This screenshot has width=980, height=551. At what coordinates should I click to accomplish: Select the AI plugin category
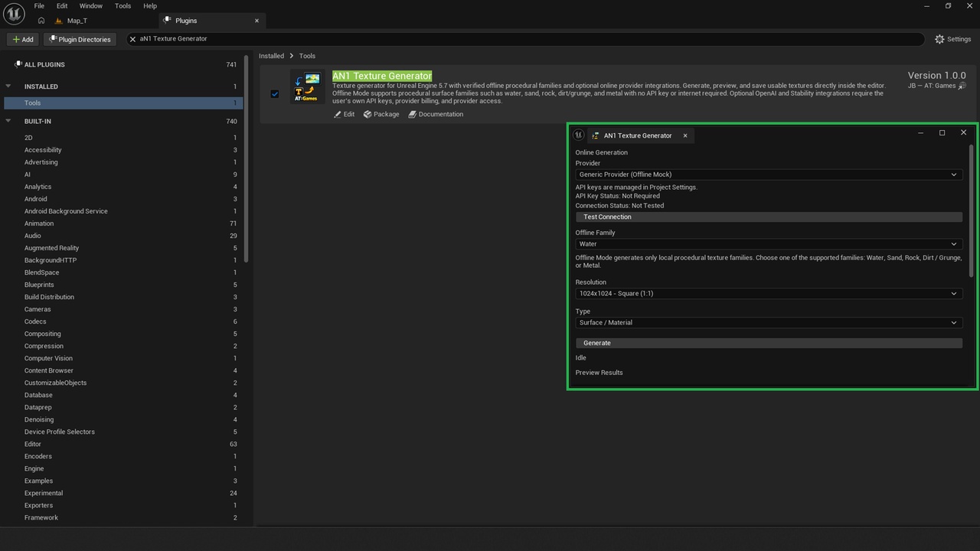(x=122, y=174)
